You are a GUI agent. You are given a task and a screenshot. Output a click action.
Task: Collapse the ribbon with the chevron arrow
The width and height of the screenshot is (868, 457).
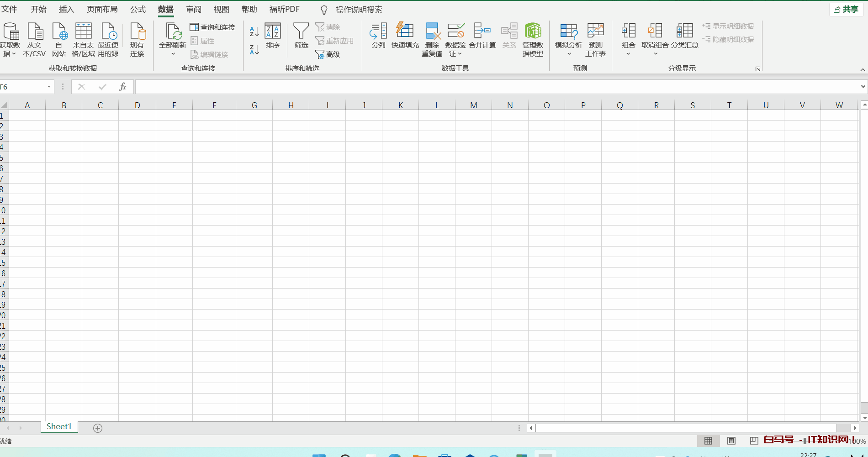tap(863, 70)
